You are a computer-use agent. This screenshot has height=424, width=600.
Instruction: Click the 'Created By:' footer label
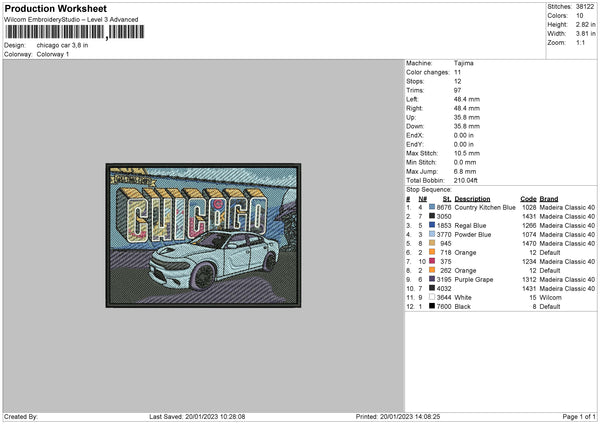click(x=21, y=417)
